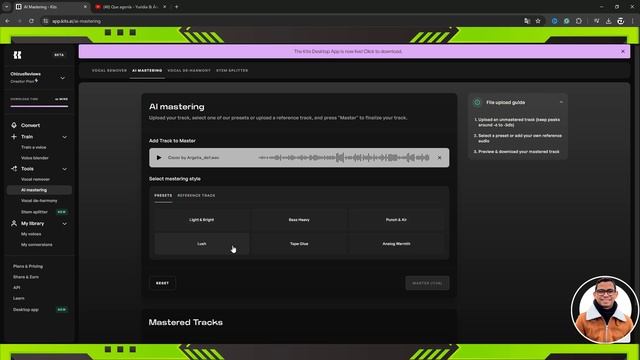Click the Tools share-nodes icon
640x360 pixels.
coord(14,169)
